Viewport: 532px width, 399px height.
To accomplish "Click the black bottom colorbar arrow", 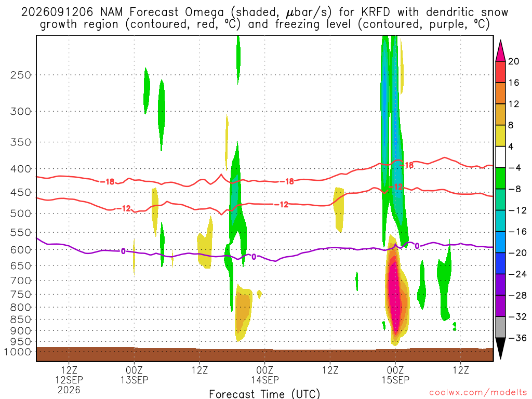I will pos(500,348).
